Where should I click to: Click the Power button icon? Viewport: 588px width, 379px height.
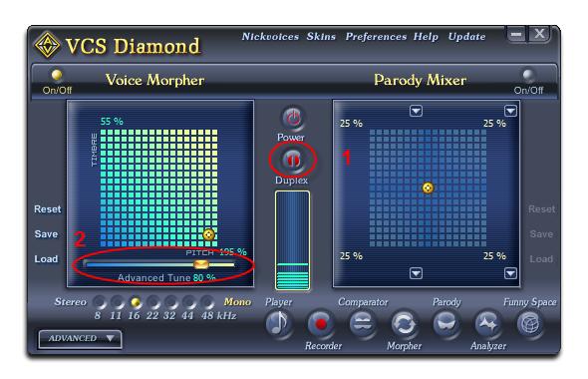click(293, 118)
